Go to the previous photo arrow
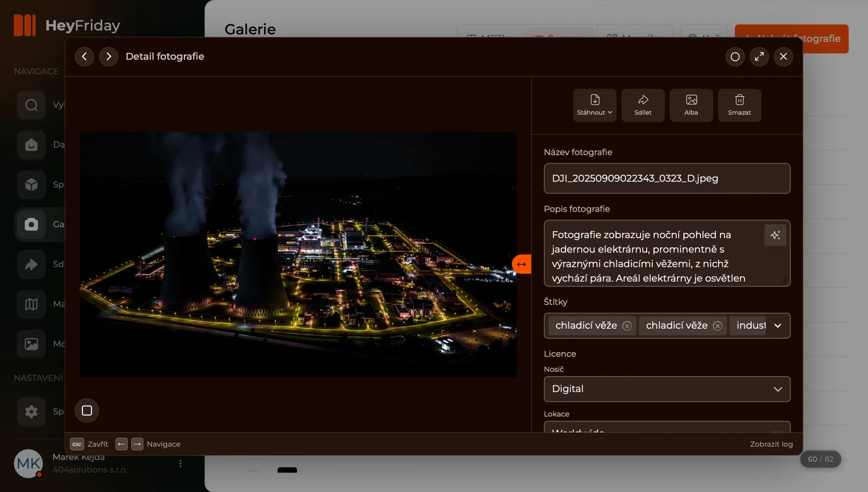Screen dimensions: 868x492 [x=84, y=56]
